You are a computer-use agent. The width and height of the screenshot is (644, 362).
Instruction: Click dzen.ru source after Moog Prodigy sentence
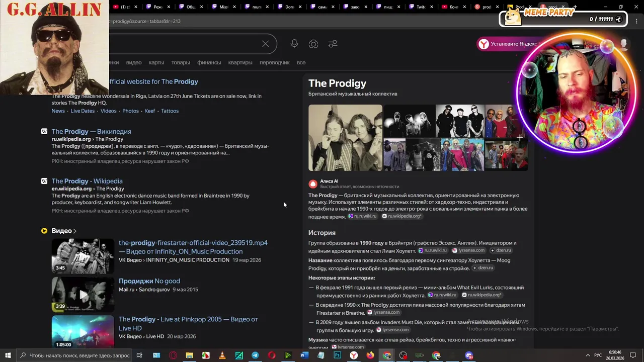point(482,268)
